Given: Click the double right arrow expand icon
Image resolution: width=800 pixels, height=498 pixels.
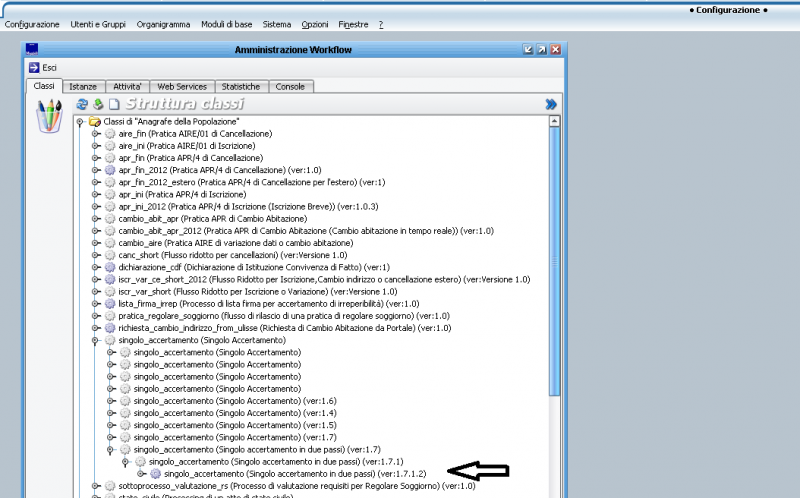Looking at the screenshot, I should [551, 104].
